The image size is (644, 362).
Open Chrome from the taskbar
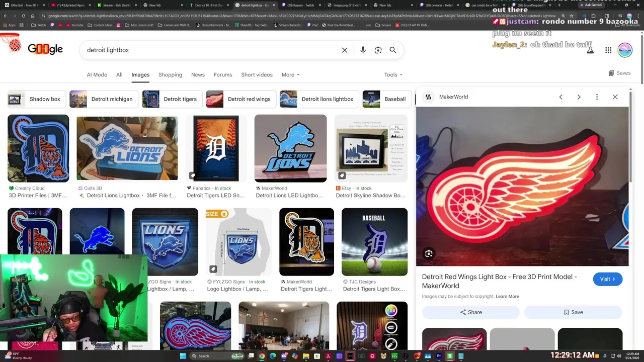click(262, 356)
